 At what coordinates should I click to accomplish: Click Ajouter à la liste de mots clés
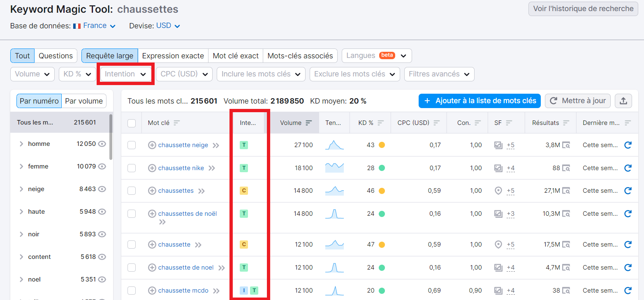point(479,101)
